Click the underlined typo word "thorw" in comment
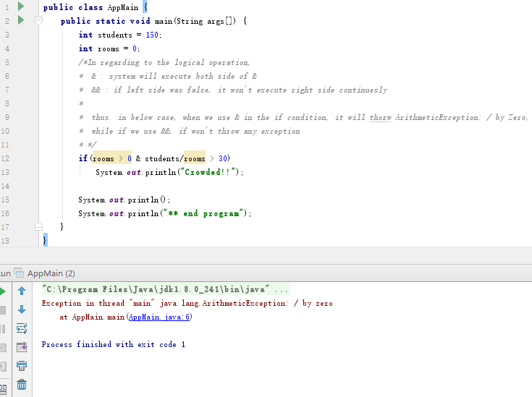Image resolution: width=532 pixels, height=397 pixels. 380,117
